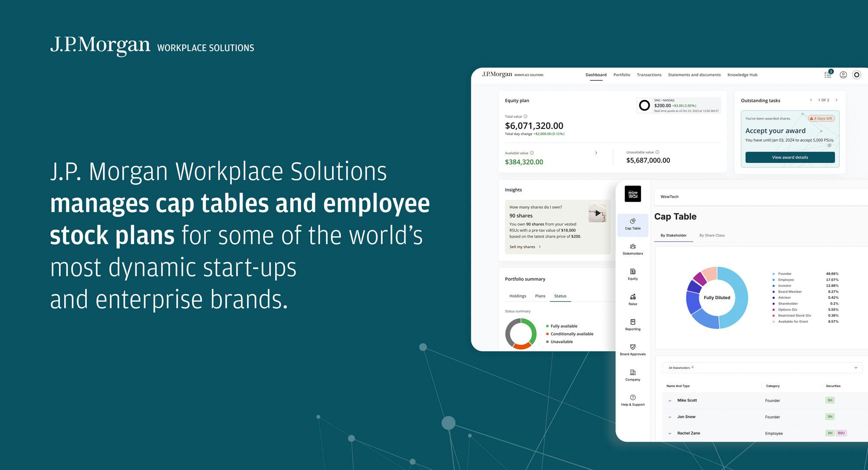Click the circular company logo icon in header
Viewport: 868px width, 470px height.
coord(857,75)
